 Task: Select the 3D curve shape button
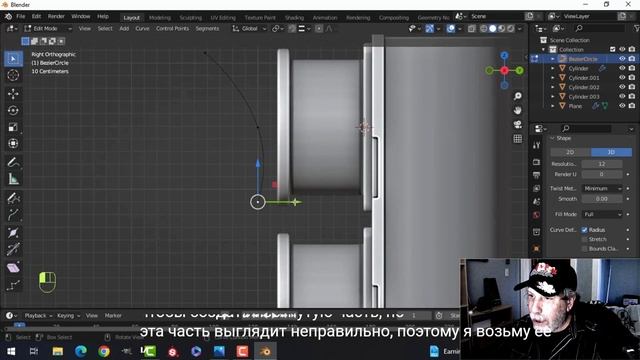[611, 152]
